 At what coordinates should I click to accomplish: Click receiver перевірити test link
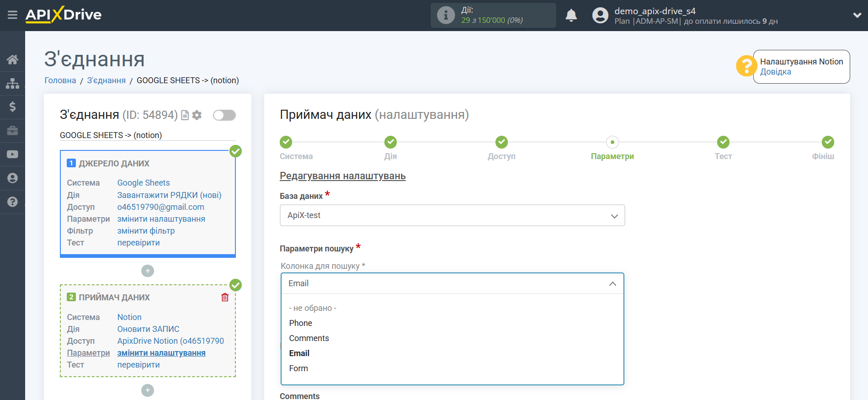pyautogui.click(x=138, y=365)
